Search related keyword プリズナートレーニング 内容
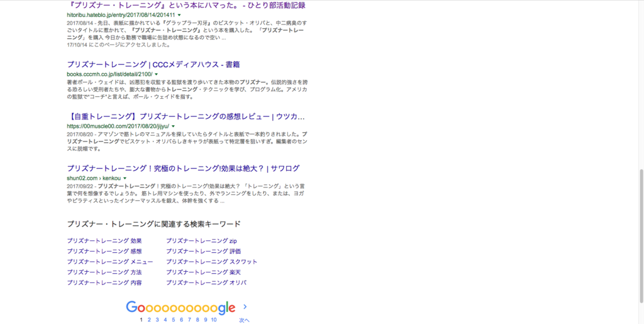The width and height of the screenshot is (644, 324). tap(104, 282)
